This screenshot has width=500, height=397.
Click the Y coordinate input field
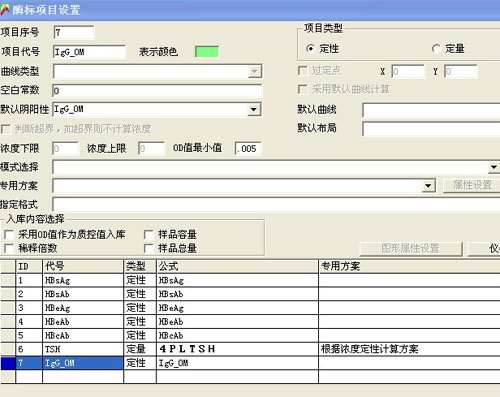[x=461, y=71]
